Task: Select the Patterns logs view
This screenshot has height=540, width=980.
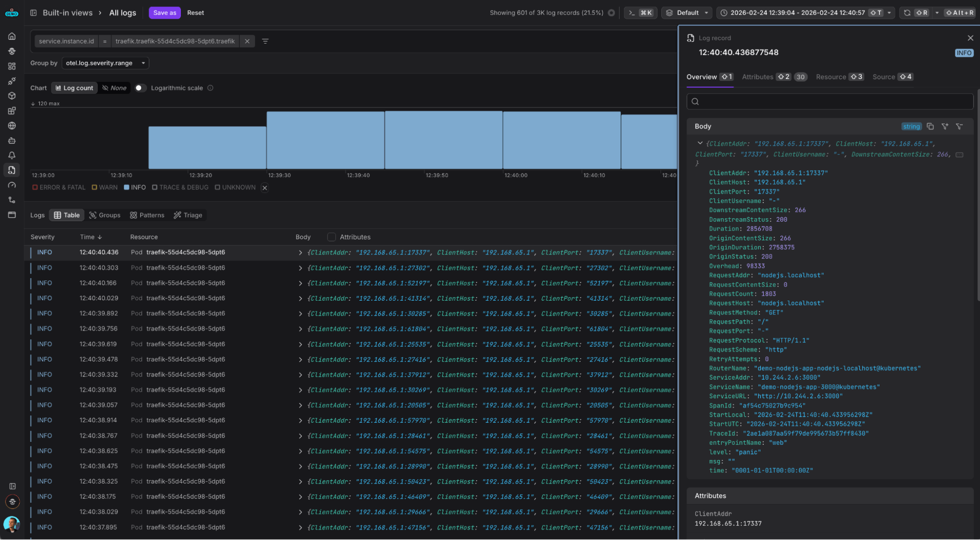Action: pyautogui.click(x=147, y=215)
